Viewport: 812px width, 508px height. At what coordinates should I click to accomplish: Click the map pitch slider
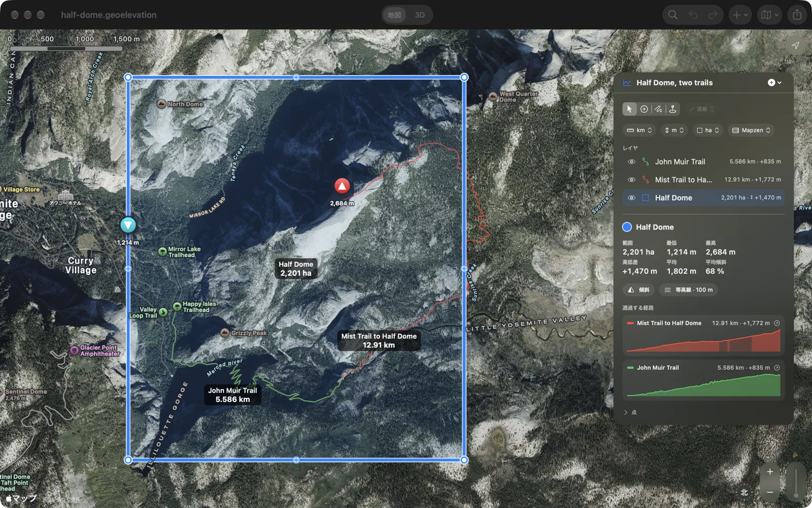click(x=796, y=482)
